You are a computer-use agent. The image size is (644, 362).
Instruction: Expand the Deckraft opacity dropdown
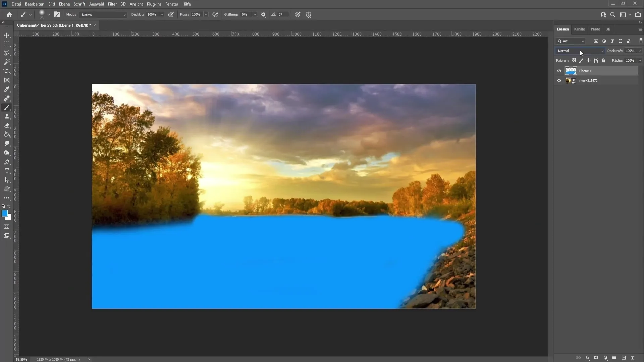coord(640,50)
